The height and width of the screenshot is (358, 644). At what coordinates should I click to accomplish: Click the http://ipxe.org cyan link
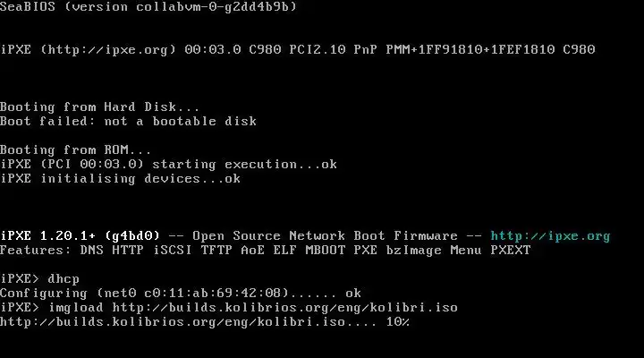coord(550,236)
